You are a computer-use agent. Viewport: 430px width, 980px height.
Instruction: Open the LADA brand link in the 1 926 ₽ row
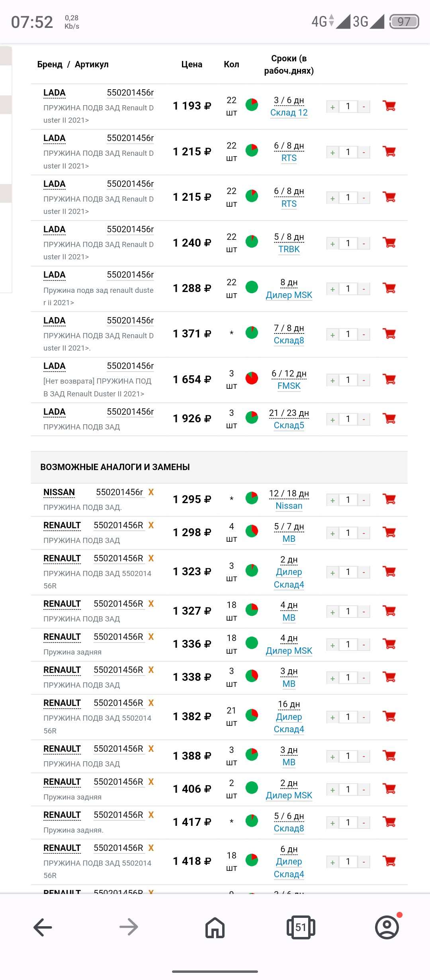pos(55,412)
